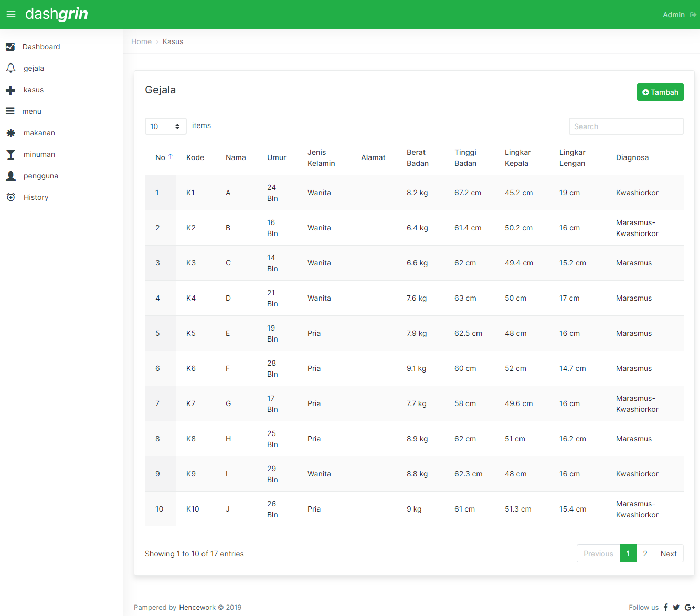
Task: Open the items per page dropdown
Action: pyautogui.click(x=165, y=126)
